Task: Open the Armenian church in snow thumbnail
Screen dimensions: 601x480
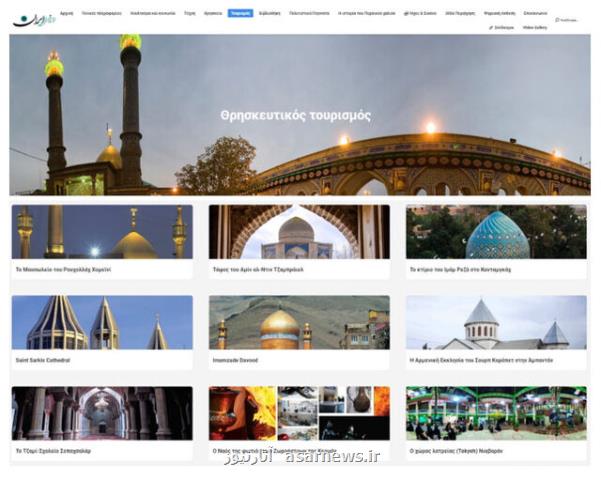Action: click(x=496, y=322)
